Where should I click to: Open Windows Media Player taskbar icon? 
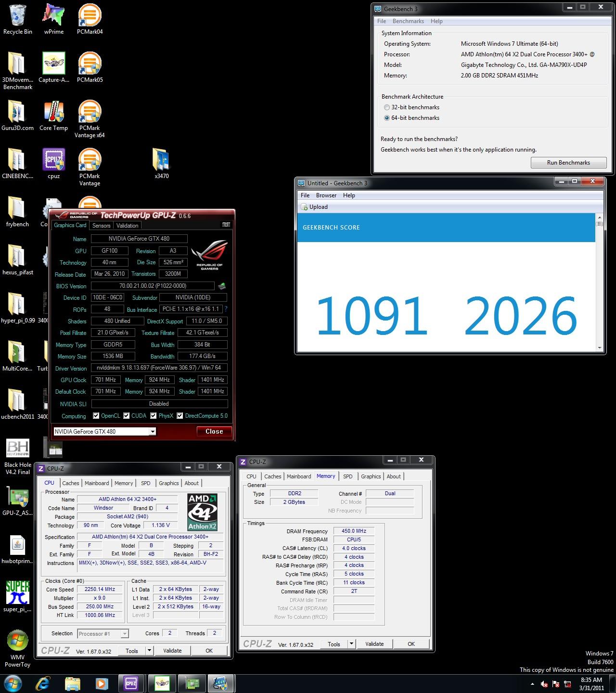102,683
